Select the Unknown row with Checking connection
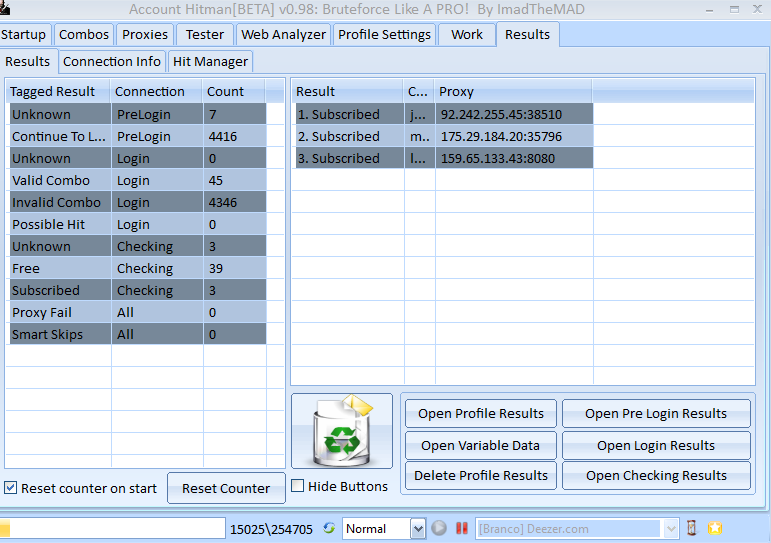This screenshot has width=771, height=543. tap(138, 246)
